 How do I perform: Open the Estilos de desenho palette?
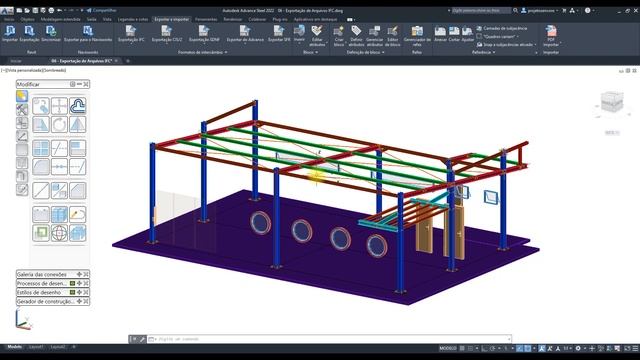tap(53, 292)
